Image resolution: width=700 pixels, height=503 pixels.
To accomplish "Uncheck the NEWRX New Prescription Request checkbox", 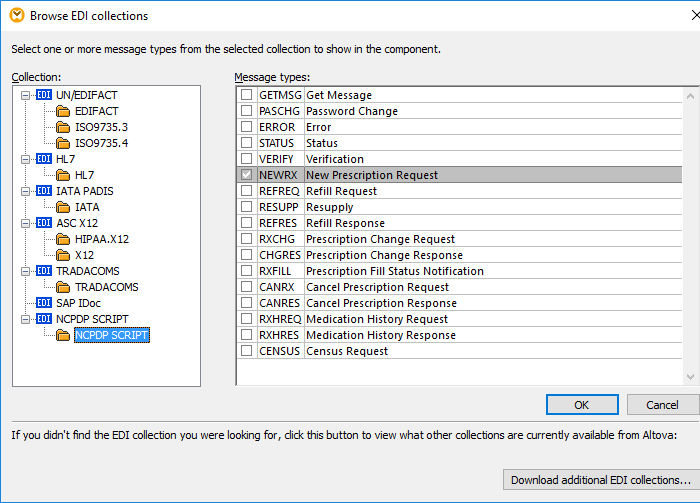I will click(246, 175).
